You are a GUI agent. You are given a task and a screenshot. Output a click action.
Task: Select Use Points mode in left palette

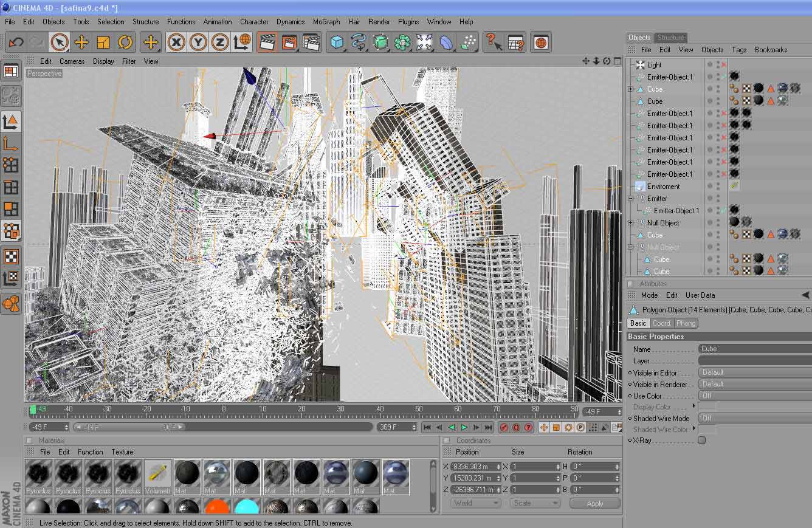point(11,165)
